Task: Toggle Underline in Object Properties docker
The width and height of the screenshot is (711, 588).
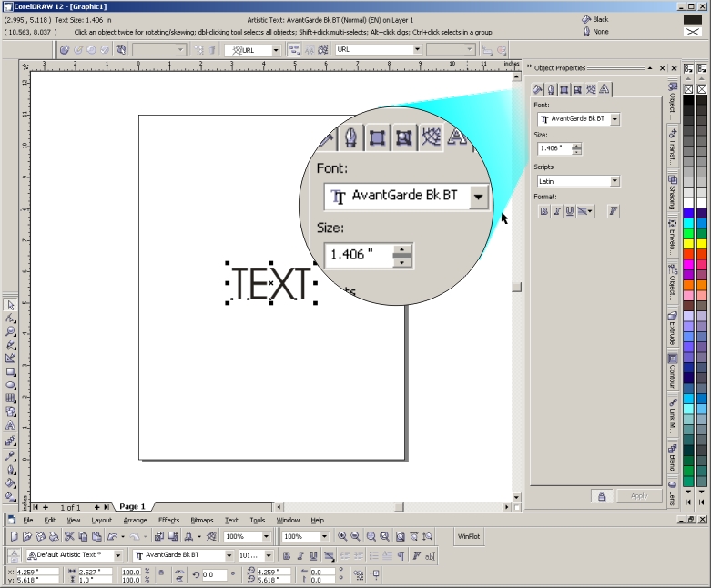Action: [x=570, y=211]
